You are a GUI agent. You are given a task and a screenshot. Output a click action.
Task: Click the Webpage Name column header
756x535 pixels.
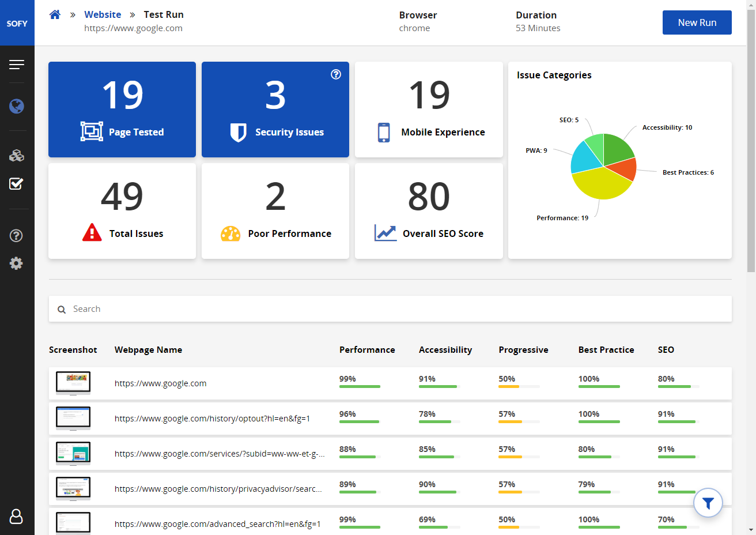click(148, 350)
